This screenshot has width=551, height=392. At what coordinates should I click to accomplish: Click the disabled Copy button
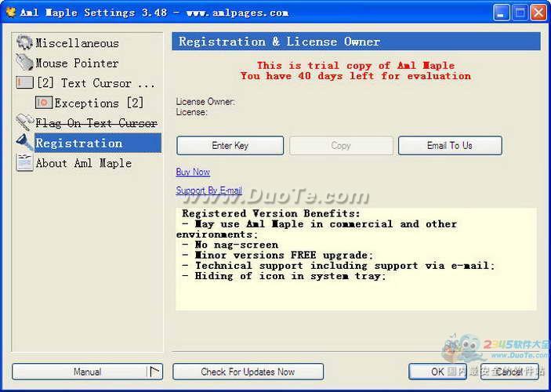coord(341,146)
